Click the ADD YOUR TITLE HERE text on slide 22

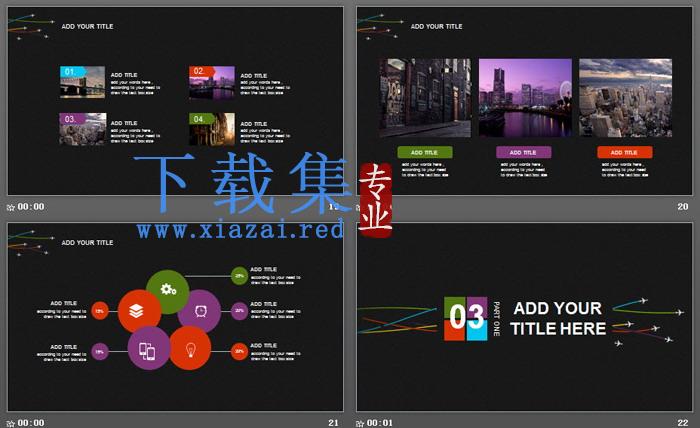558,319
